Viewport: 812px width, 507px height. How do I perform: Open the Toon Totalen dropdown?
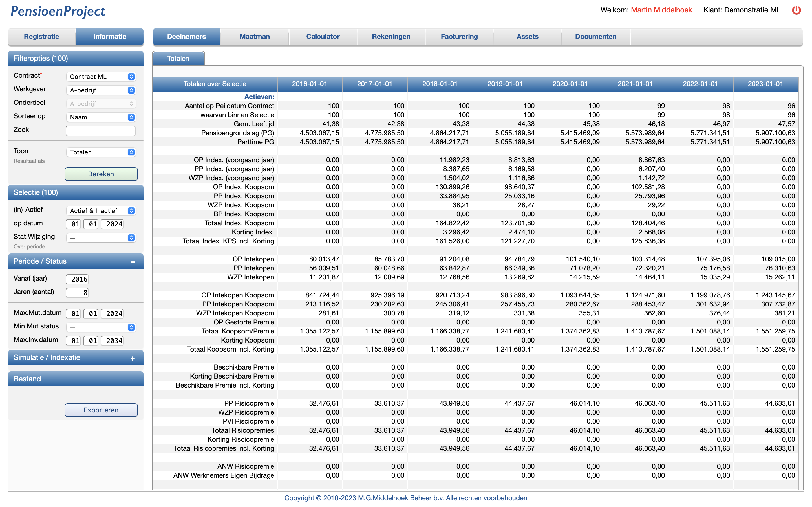tap(101, 152)
